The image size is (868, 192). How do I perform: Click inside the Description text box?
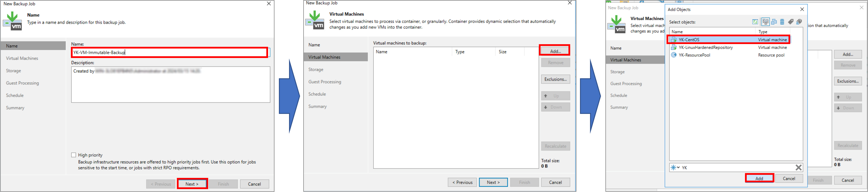pyautogui.click(x=171, y=84)
